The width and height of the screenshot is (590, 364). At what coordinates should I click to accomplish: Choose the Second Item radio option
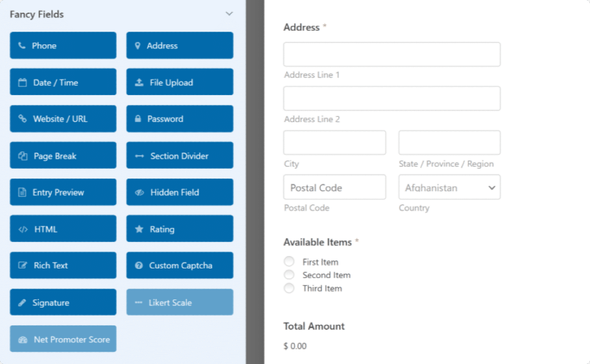[289, 275]
